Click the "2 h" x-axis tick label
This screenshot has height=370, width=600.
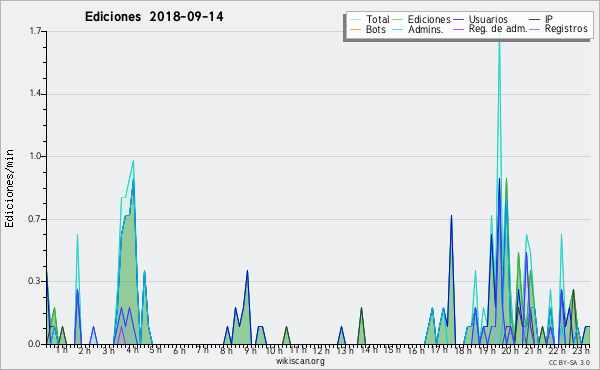(x=85, y=350)
